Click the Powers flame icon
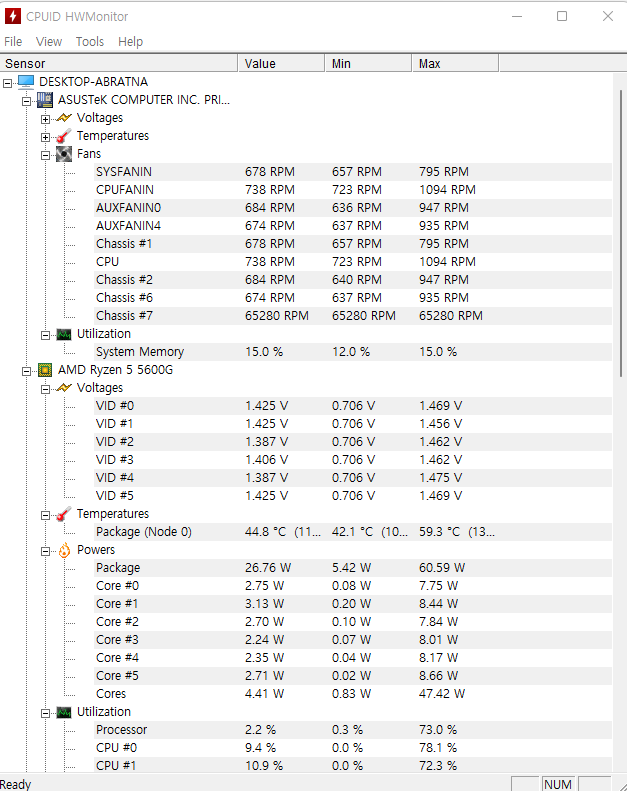 pos(64,550)
